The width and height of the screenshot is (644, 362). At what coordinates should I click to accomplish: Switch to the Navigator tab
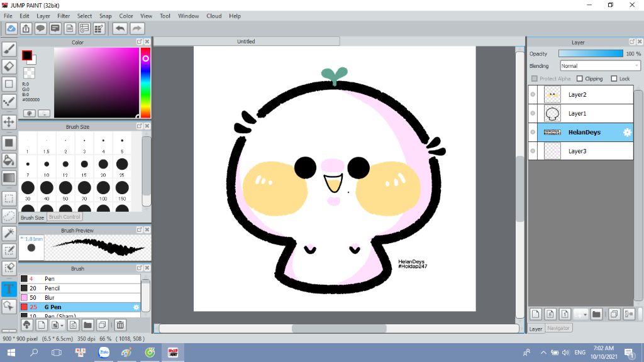click(x=558, y=328)
